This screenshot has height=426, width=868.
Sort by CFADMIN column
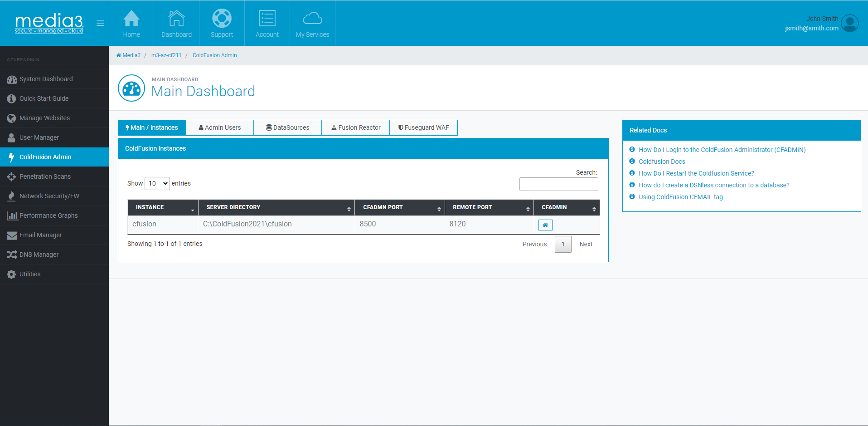click(x=567, y=207)
